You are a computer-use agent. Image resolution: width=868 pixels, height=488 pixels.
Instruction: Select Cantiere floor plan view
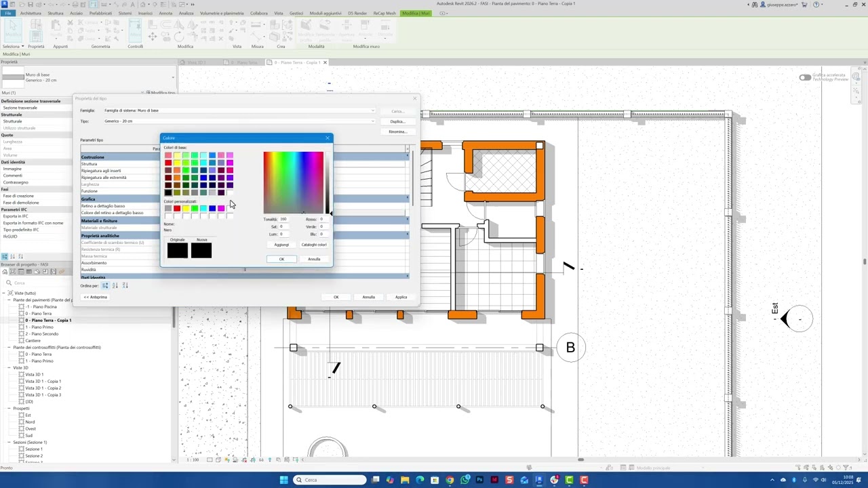33,340
